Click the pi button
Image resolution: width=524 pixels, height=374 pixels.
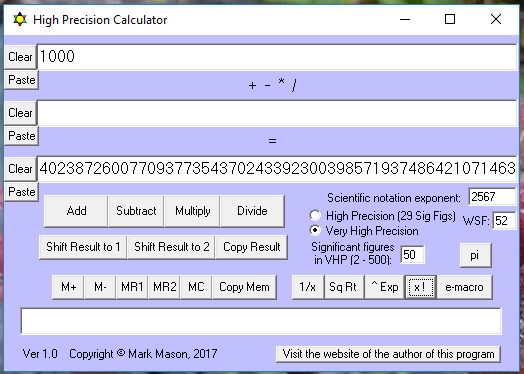[475, 255]
